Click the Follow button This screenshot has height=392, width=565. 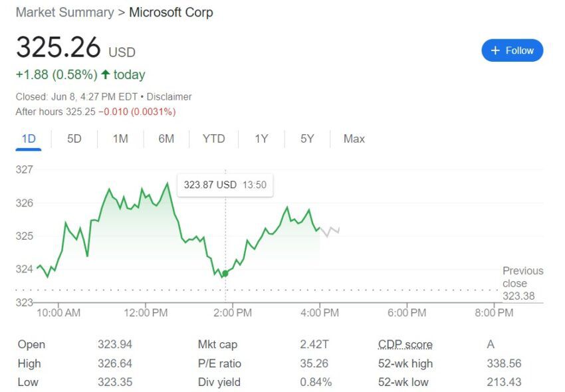[x=512, y=50]
